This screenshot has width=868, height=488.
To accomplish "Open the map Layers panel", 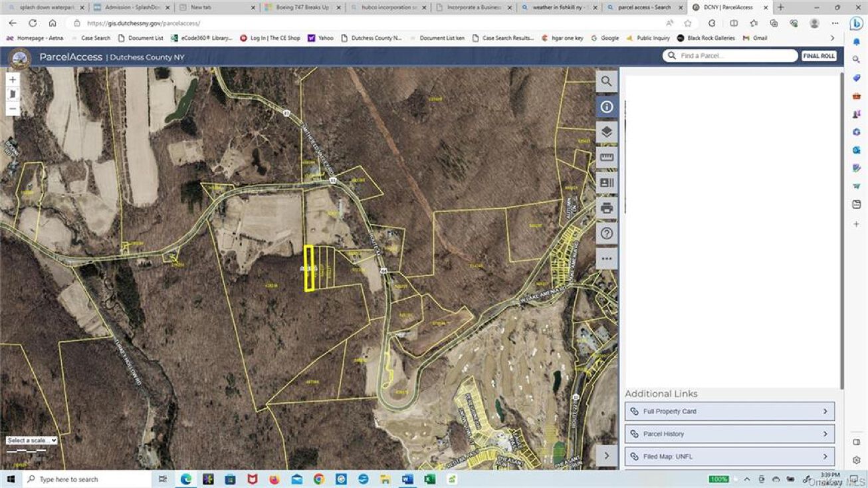I will (x=605, y=132).
